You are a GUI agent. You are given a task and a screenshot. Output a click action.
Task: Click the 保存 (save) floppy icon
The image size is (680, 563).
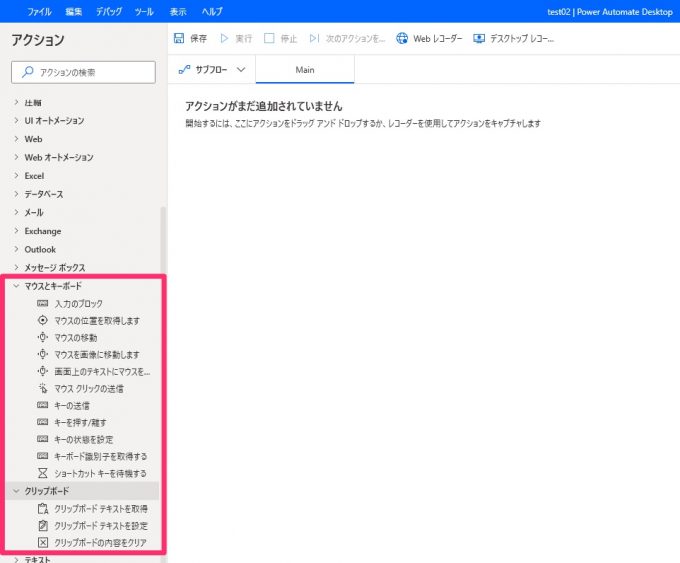pos(179,39)
